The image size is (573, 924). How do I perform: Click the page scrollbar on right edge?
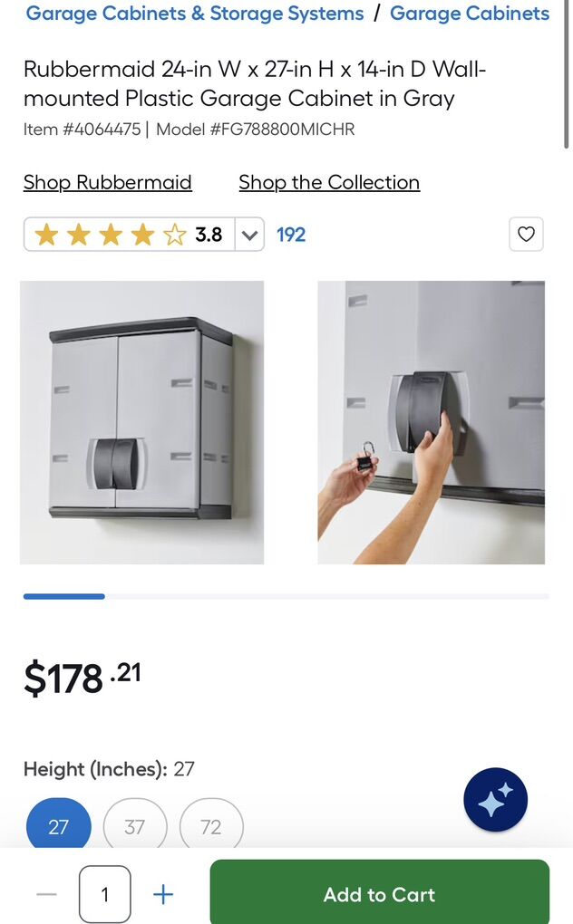(567, 73)
